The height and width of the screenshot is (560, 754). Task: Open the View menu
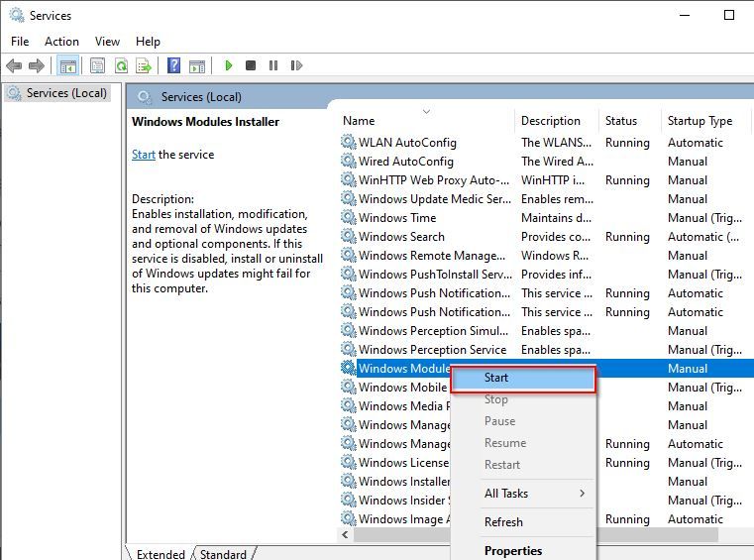[x=107, y=42]
